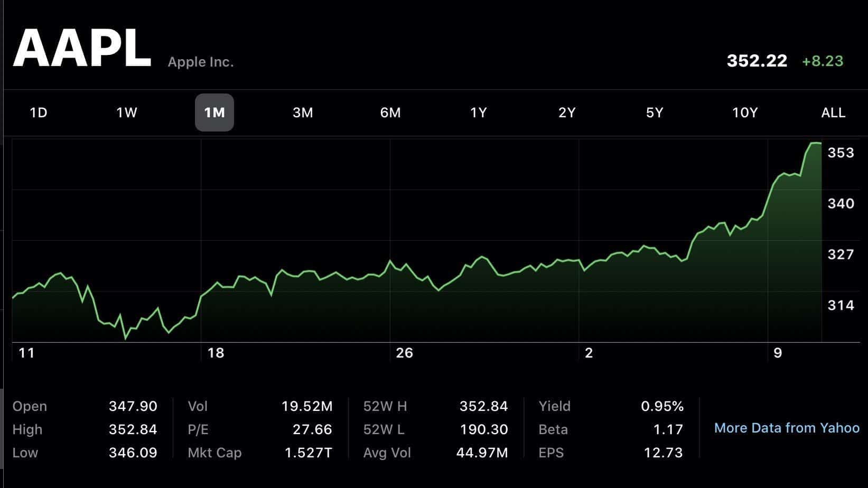Click the Apple Inc. company name
Viewport: 868px width, 488px height.
201,62
